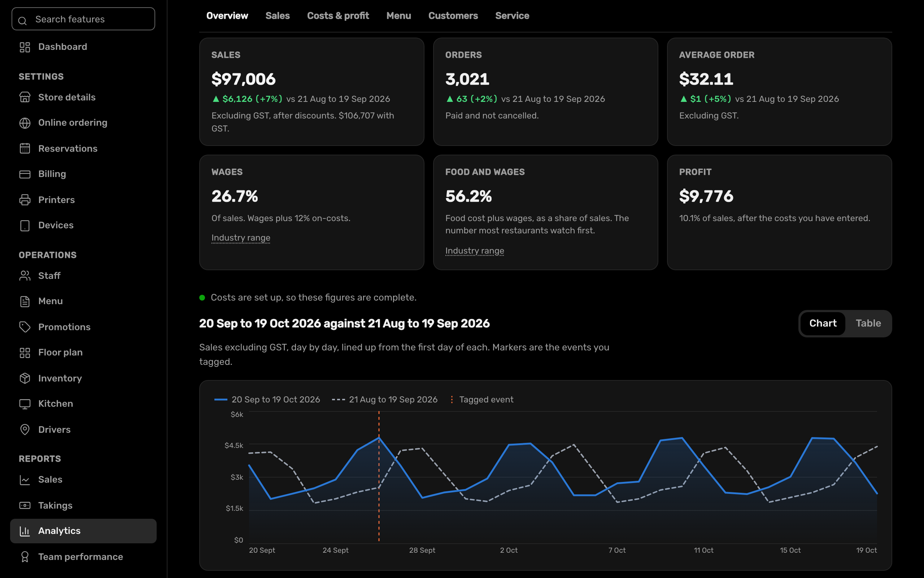Click the Team performance award icon

[25, 557]
